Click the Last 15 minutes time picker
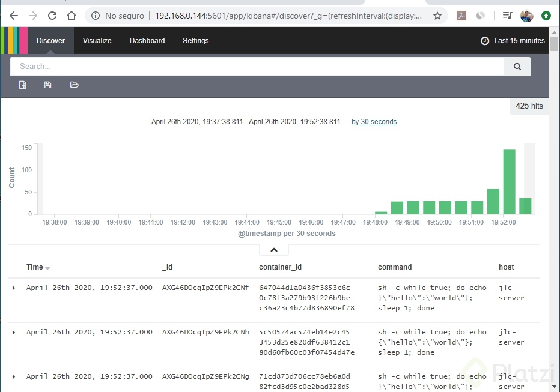Screen dimensions: 560x392 [520, 40]
